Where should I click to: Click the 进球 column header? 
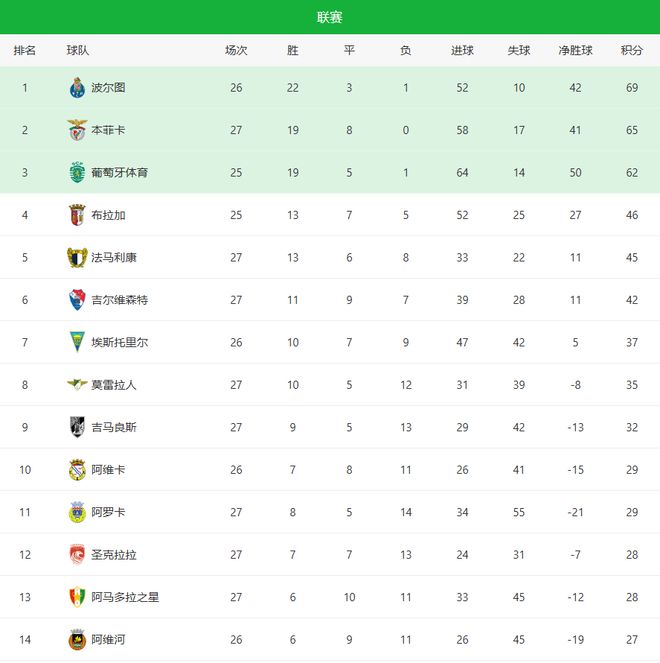(462, 50)
